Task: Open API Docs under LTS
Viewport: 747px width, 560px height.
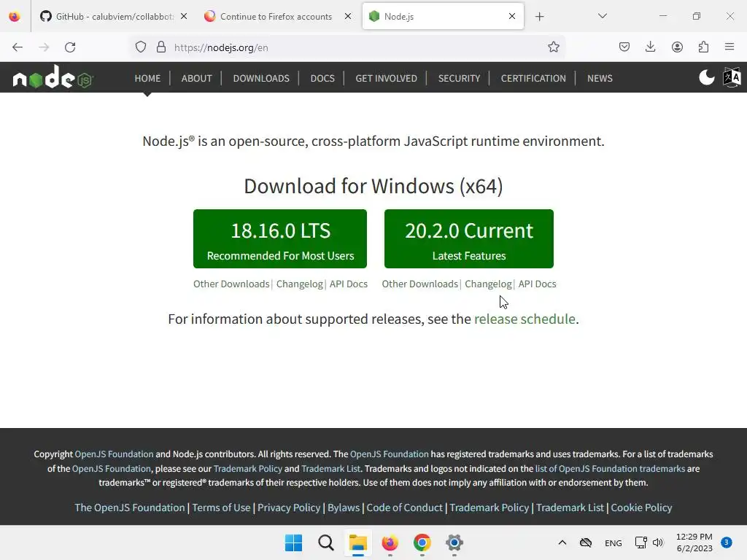Action: coord(349,284)
